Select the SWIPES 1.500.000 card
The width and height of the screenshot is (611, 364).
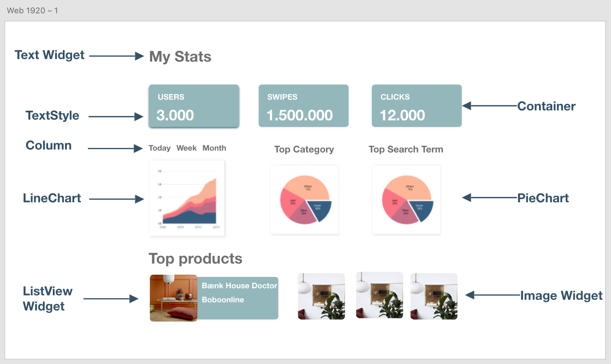[304, 106]
